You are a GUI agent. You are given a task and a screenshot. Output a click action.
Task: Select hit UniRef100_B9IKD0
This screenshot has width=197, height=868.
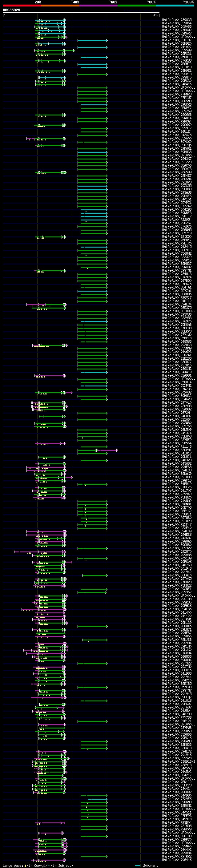pyautogui.click(x=177, y=236)
